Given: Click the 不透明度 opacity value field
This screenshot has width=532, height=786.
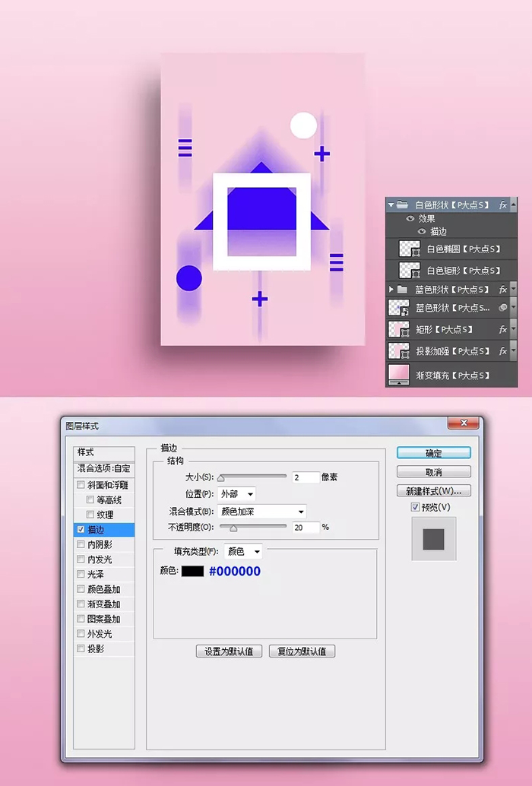Looking at the screenshot, I should tap(306, 528).
